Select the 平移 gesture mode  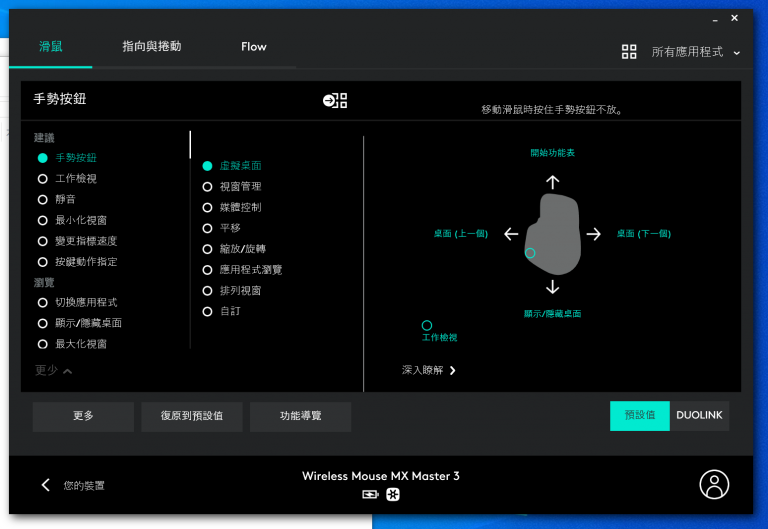pyautogui.click(x=221, y=228)
